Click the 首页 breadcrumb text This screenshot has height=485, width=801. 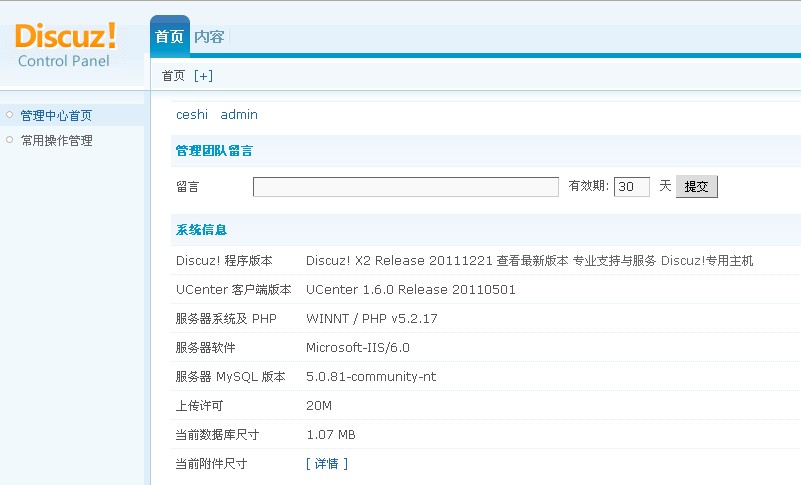[x=173, y=76]
